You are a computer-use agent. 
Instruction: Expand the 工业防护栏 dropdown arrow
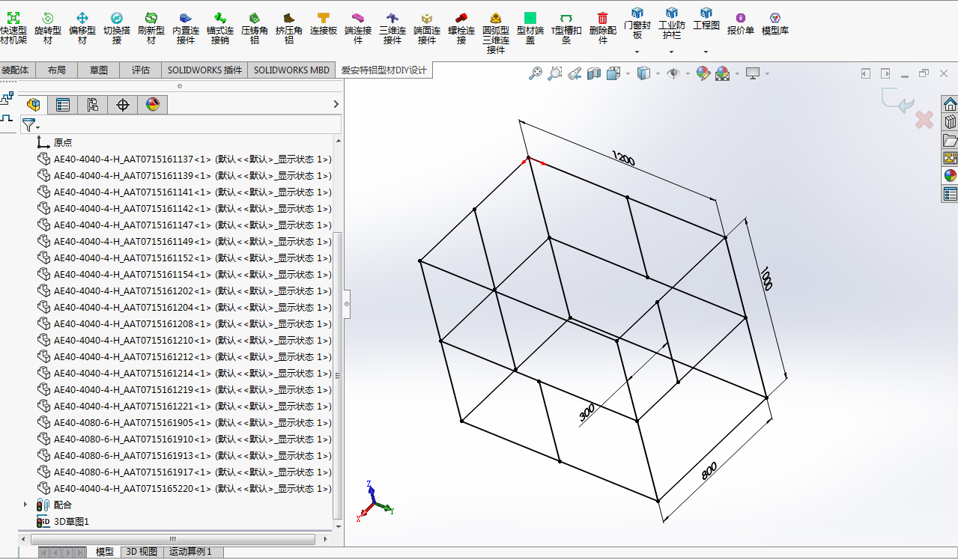pos(671,52)
